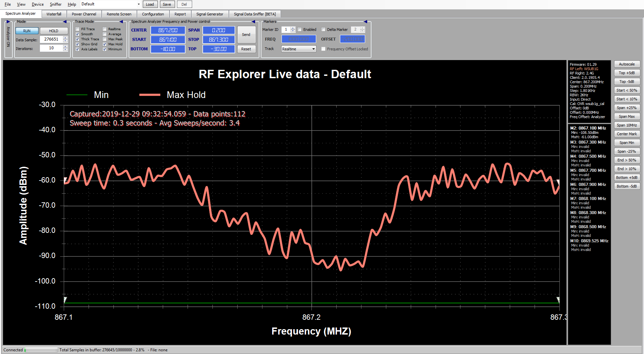
Task: Disable the Max Hold trace
Action: 105,44
